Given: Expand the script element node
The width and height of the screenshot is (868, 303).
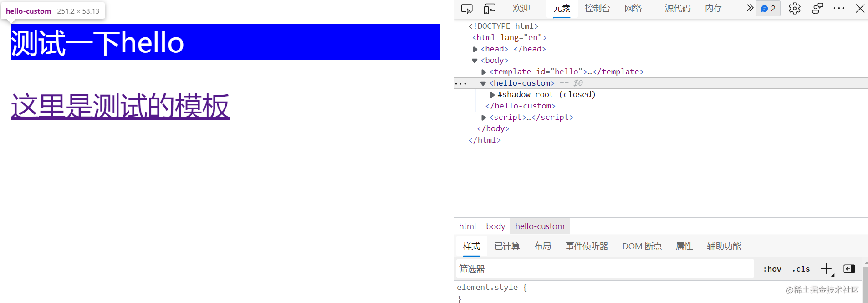Looking at the screenshot, I should click(484, 118).
